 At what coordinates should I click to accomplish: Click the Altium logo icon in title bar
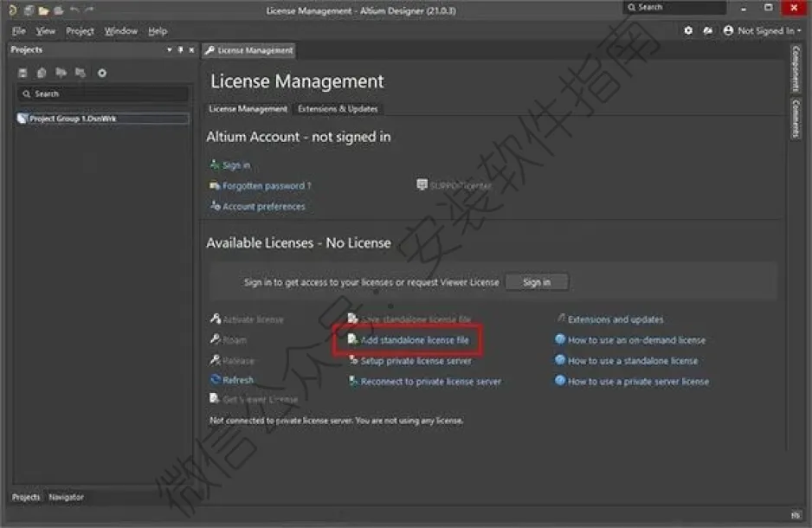click(x=12, y=10)
